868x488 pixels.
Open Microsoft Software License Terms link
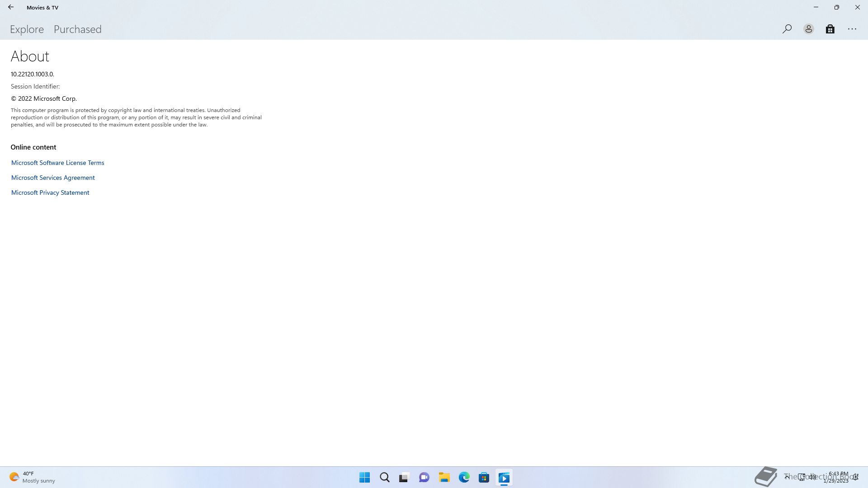[57, 163]
